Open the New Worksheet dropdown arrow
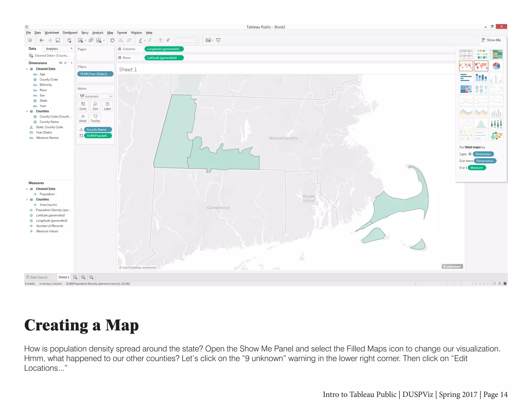Viewport: 532px width, 411px height. tap(86, 41)
